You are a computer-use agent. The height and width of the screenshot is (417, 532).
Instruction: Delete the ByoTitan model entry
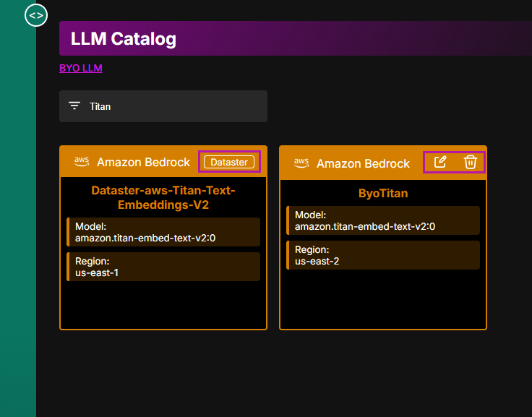coord(471,162)
